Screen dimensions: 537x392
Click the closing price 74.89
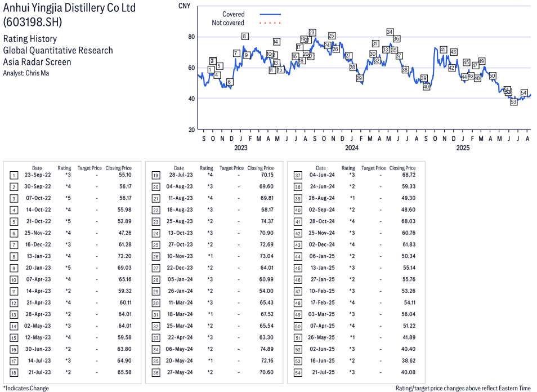267,349
